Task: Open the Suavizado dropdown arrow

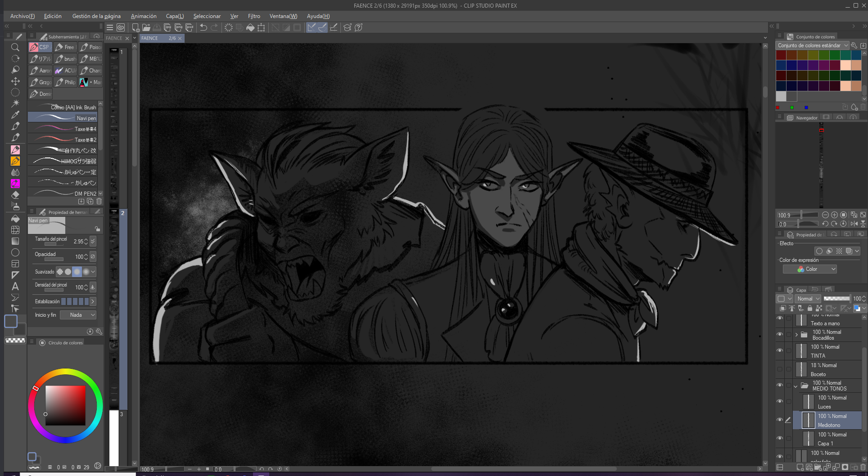Action: coord(93,272)
